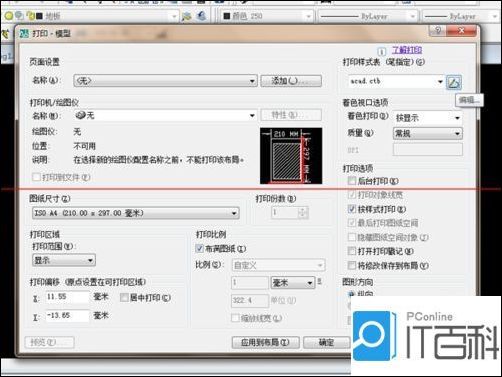This screenshot has height=377, width=502.
Task: Click the black layer color square beside 地板
Action: pos(39,16)
